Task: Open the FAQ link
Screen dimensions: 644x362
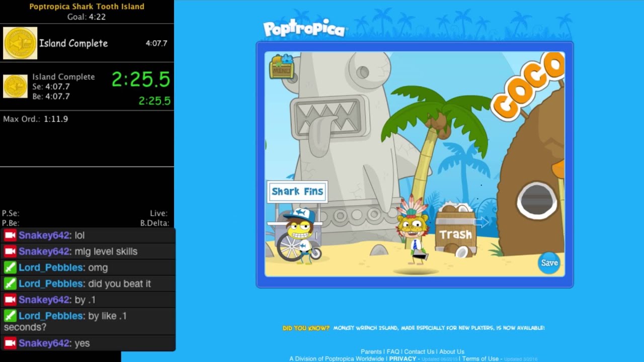Action: 392,352
